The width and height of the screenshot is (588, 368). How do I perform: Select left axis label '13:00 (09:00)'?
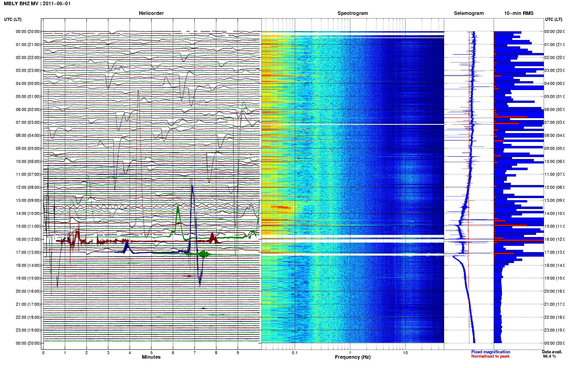28,200
